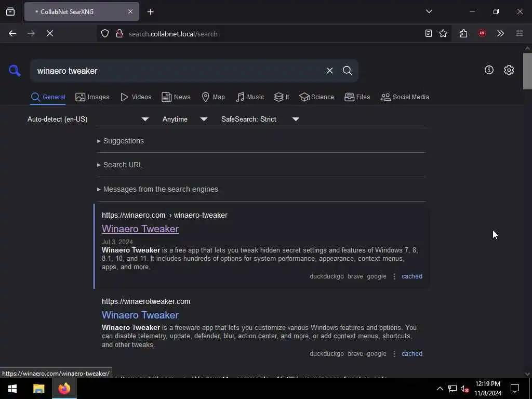Open Windows Start menu
The image size is (532, 399).
point(12,389)
